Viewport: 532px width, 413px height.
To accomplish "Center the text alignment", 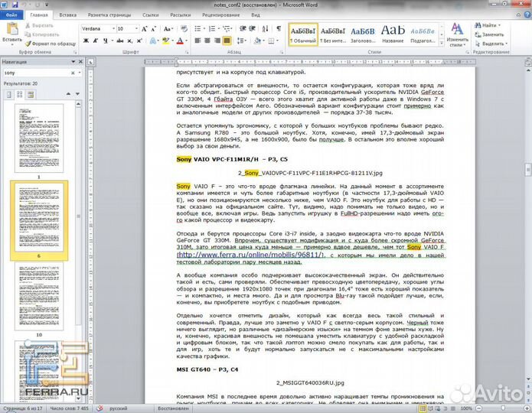I will pos(207,41).
